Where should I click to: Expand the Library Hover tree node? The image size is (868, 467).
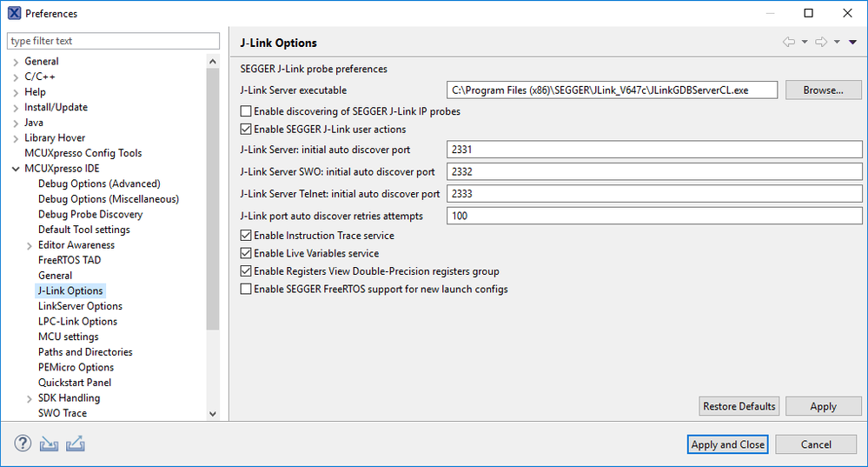pyautogui.click(x=16, y=138)
